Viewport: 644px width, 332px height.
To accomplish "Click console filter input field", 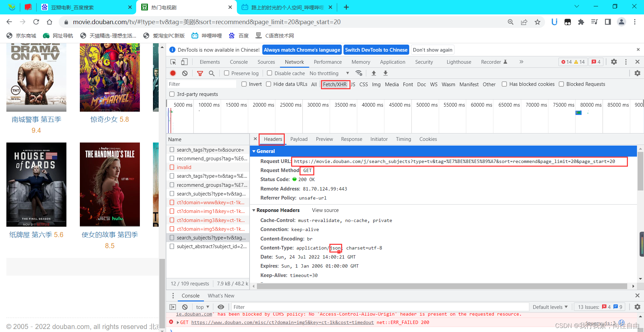I will tap(380, 307).
